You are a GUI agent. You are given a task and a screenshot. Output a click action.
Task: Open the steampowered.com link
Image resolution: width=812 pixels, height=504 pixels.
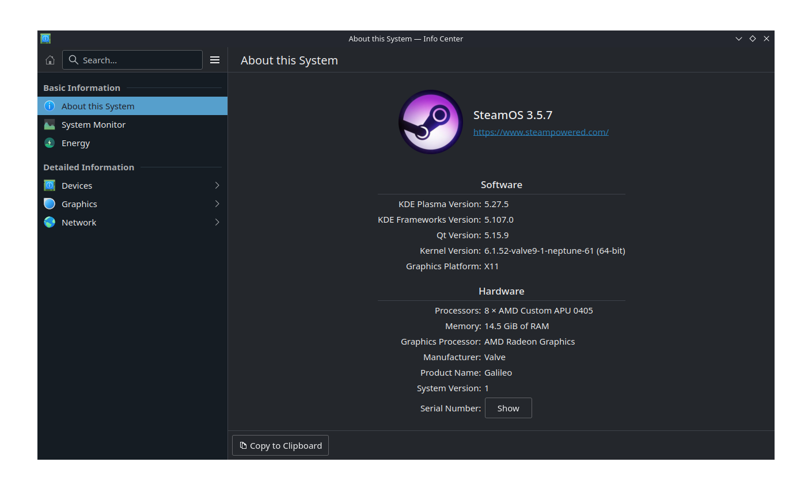point(541,132)
